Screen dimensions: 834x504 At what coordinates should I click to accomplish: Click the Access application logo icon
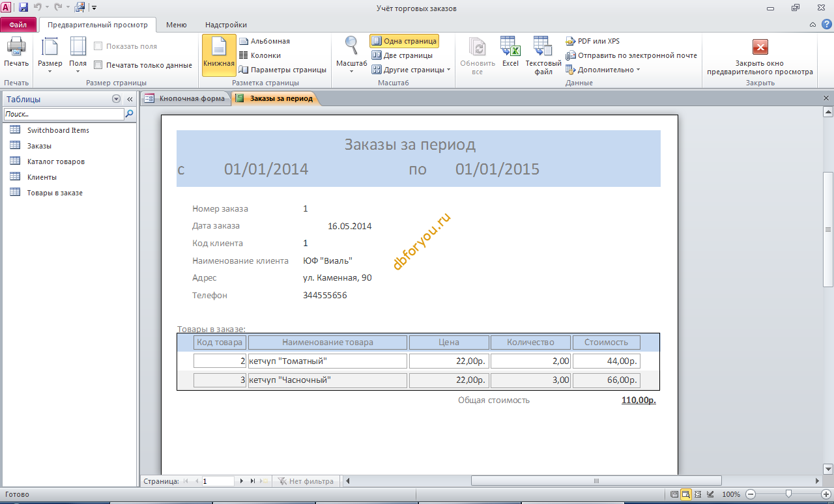click(x=7, y=8)
